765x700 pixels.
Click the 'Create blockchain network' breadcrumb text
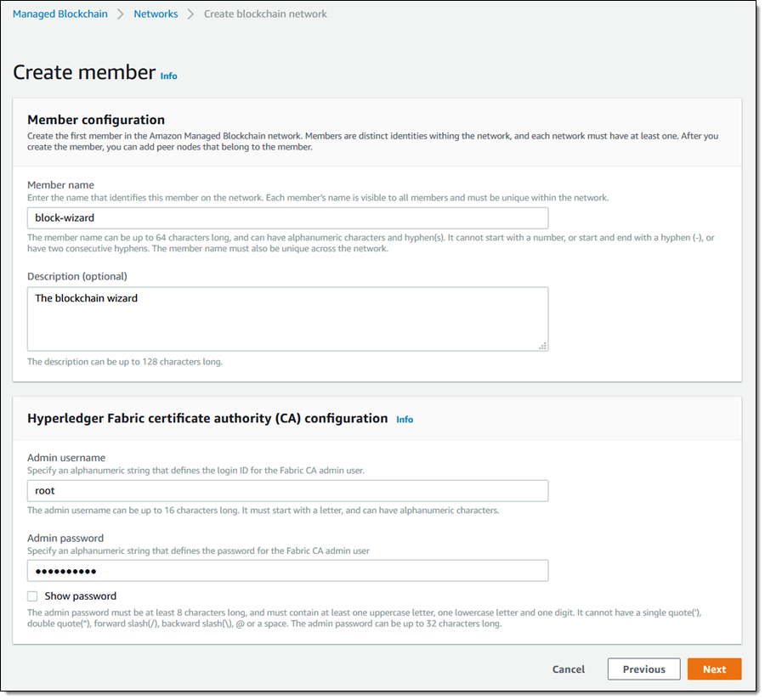point(265,14)
